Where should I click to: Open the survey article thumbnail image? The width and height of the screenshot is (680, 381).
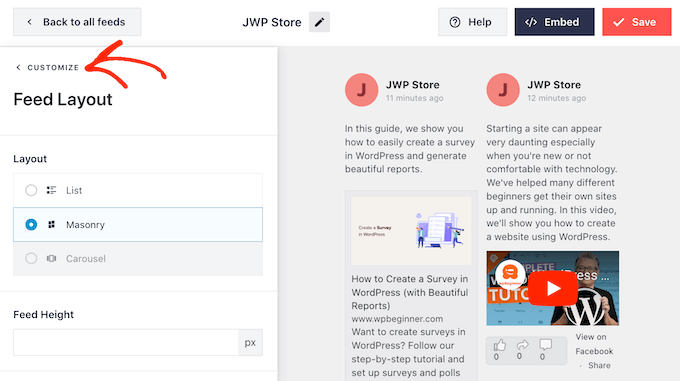(411, 231)
